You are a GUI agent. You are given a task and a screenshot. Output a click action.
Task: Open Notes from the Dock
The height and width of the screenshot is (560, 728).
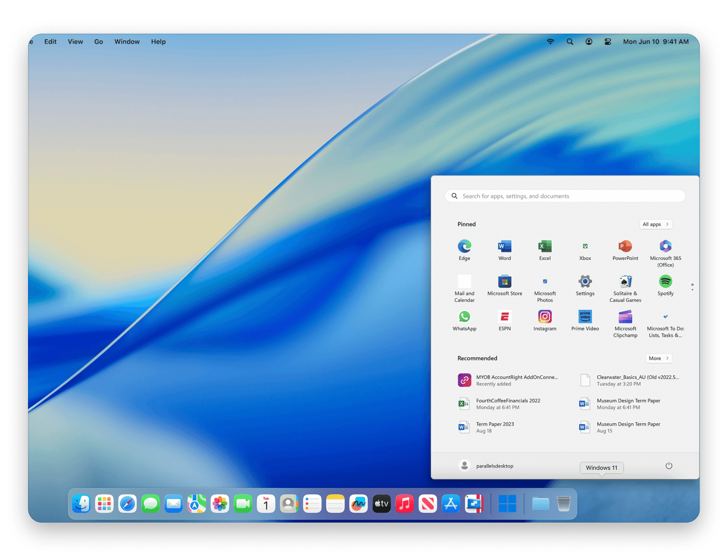point(335,504)
